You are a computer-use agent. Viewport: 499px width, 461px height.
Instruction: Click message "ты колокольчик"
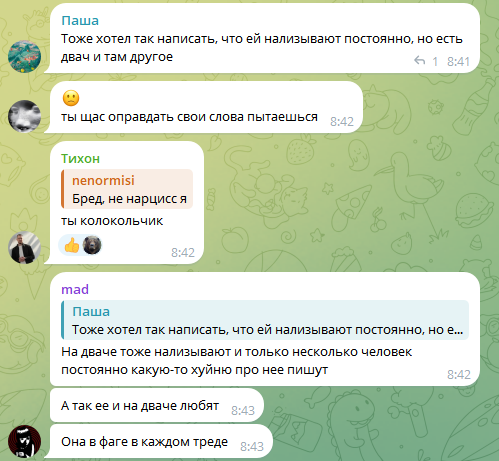(112, 221)
